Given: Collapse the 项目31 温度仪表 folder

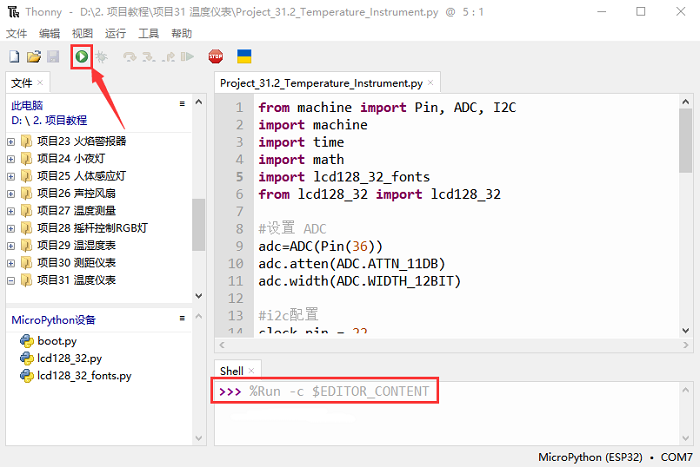Looking at the screenshot, I should pos(11,280).
